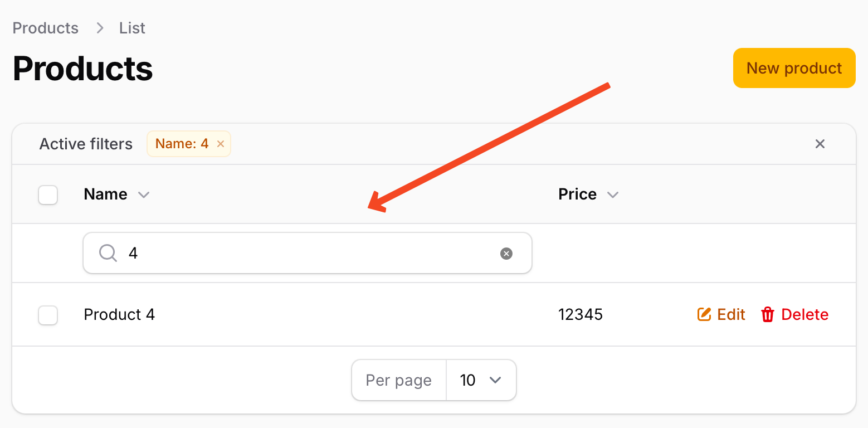The height and width of the screenshot is (428, 868).
Task: Toggle the select-all checkbox in the header
Action: point(48,194)
